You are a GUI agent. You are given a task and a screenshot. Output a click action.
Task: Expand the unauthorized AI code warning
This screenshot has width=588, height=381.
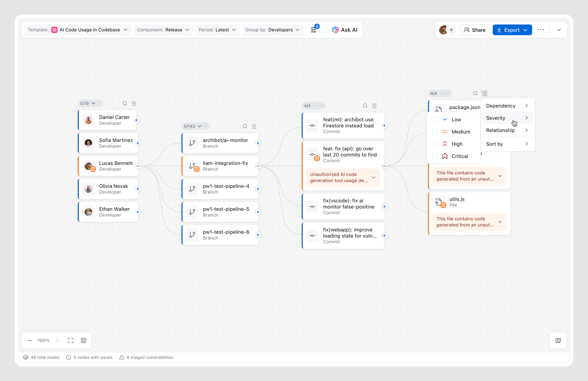point(374,177)
